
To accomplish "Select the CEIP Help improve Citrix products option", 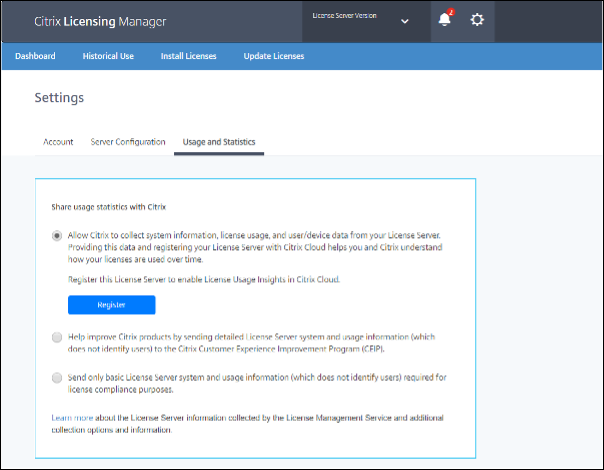I will click(57, 337).
